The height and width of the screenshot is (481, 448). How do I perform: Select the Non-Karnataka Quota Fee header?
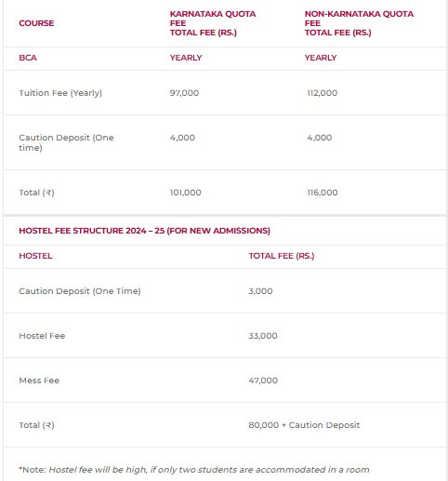[x=359, y=23]
